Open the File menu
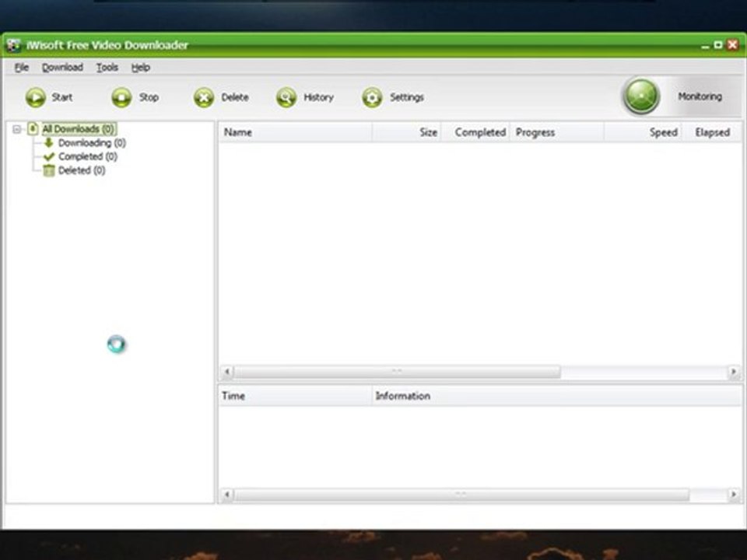 tap(22, 68)
